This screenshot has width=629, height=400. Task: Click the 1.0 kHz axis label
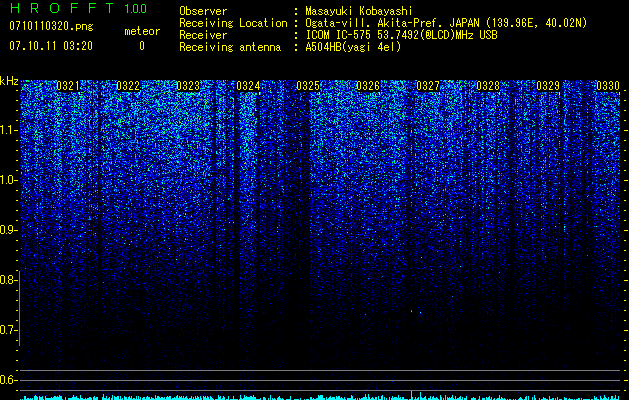click(x=8, y=180)
